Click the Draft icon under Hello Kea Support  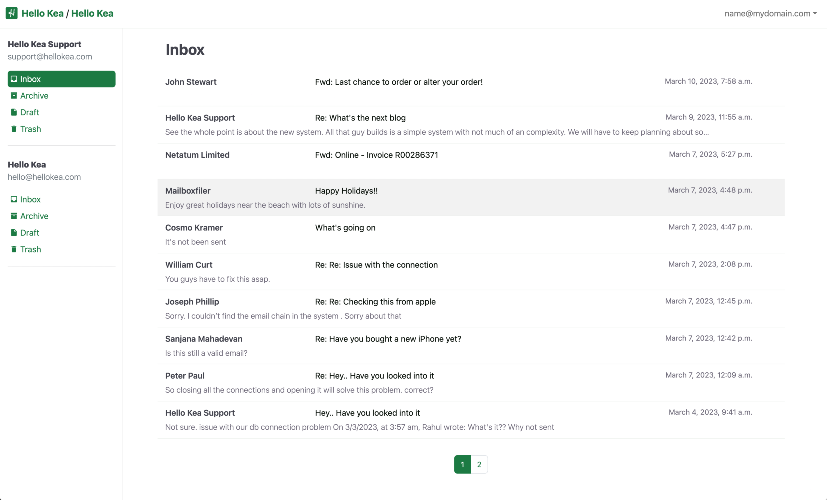click(x=14, y=112)
